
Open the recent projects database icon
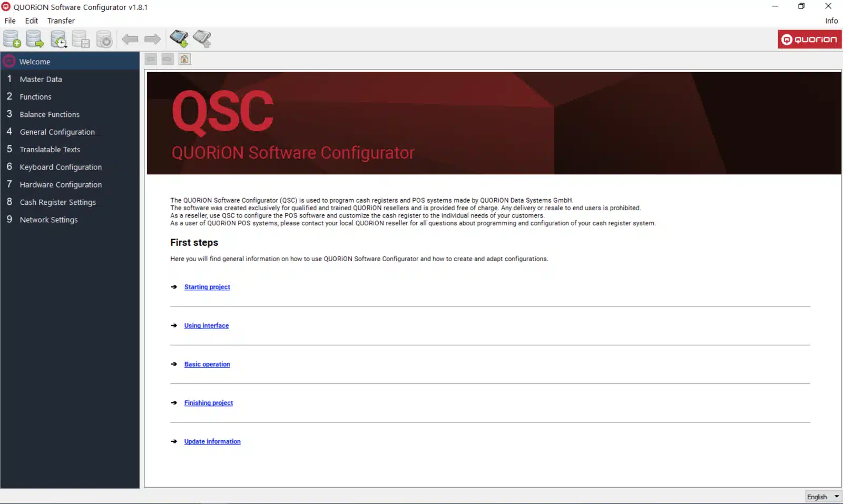pyautogui.click(x=58, y=39)
